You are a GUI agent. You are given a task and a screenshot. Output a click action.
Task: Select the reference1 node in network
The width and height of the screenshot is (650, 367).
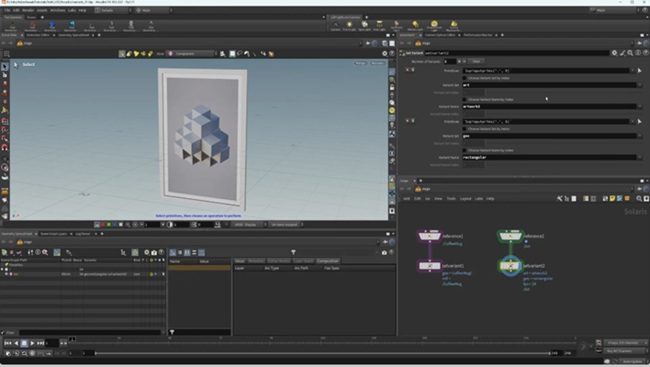pos(429,236)
